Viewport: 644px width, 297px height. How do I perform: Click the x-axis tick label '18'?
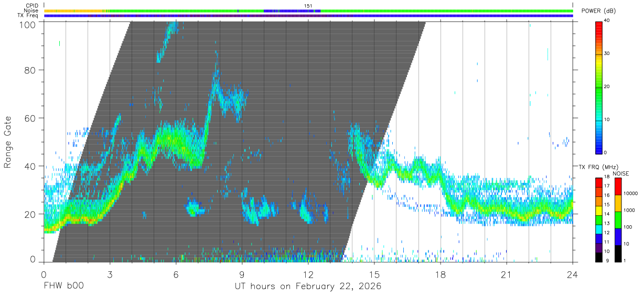(440, 274)
